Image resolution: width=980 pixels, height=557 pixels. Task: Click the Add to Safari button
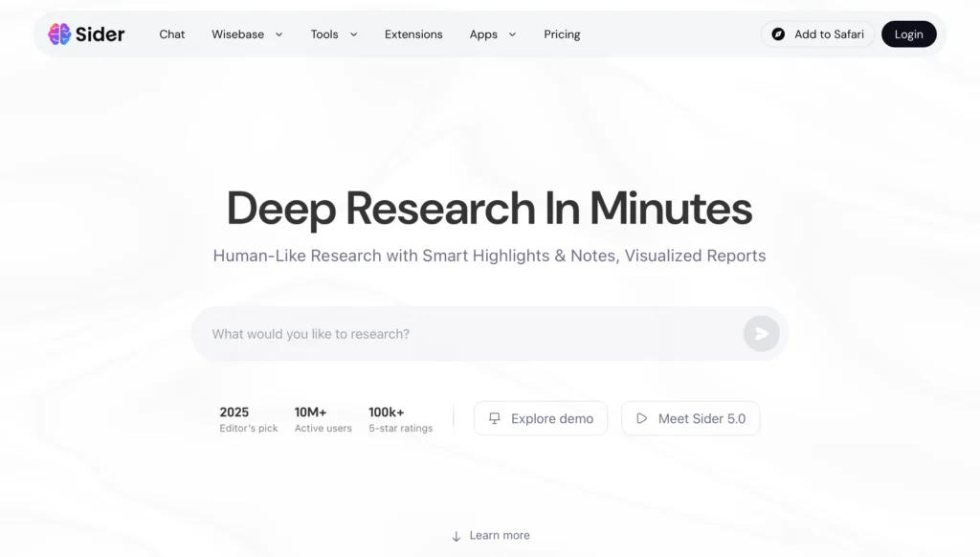[817, 34]
